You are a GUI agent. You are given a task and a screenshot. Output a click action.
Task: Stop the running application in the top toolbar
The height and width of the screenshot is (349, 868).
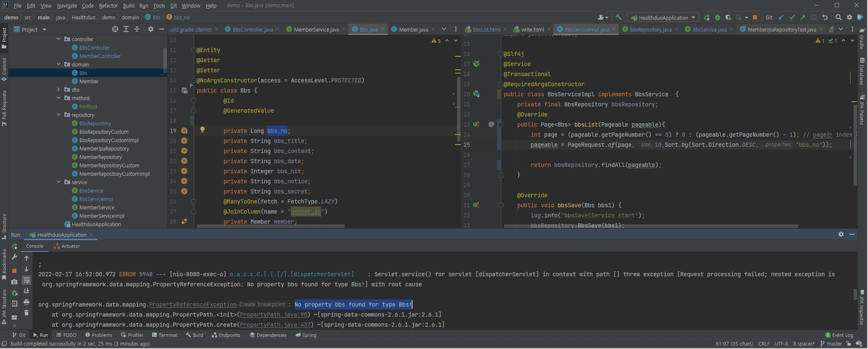755,18
